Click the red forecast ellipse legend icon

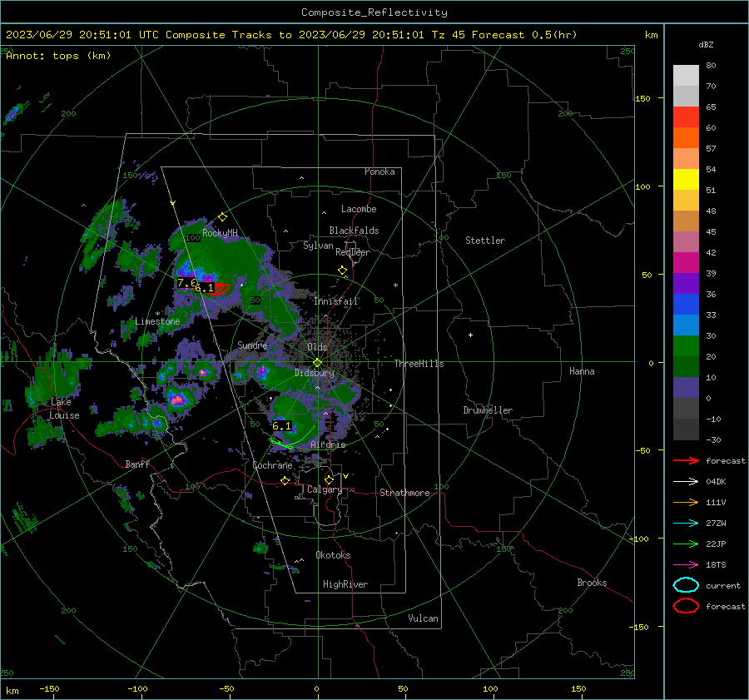pyautogui.click(x=686, y=606)
